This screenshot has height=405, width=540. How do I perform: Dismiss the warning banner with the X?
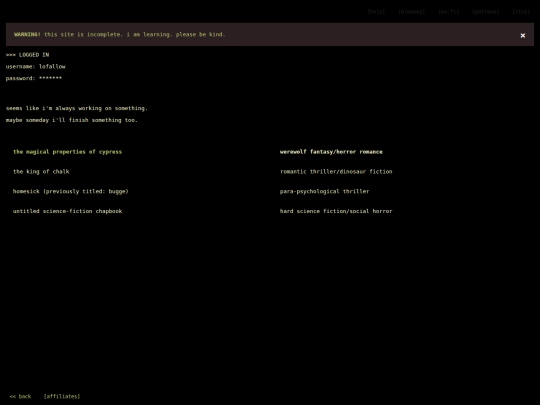click(522, 35)
